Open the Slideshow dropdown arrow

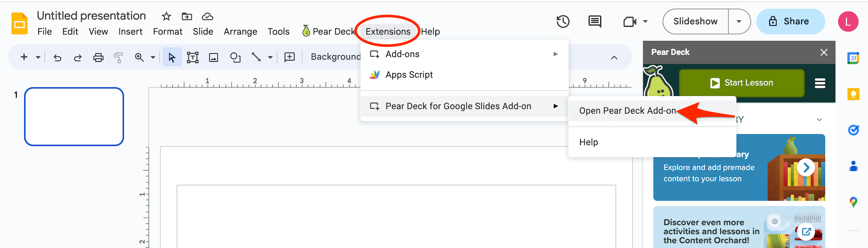pyautogui.click(x=739, y=21)
